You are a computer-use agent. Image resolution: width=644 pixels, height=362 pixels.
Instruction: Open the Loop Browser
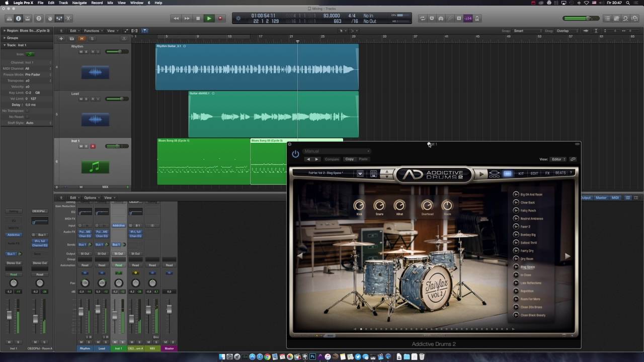[625, 19]
